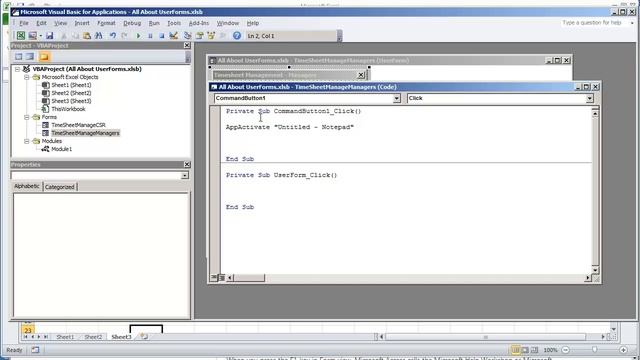This screenshot has width=640, height=360.
Task: Save the workbook with the floppy icon
Action: (49, 36)
